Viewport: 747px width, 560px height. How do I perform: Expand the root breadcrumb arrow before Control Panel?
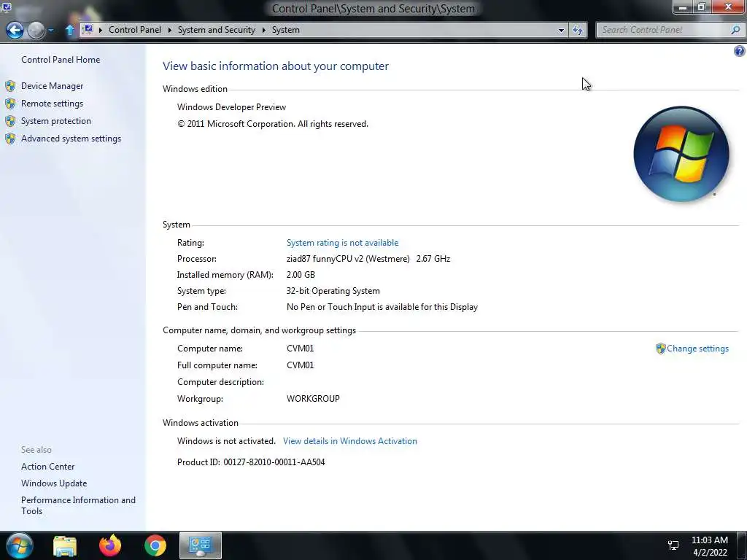click(x=101, y=30)
